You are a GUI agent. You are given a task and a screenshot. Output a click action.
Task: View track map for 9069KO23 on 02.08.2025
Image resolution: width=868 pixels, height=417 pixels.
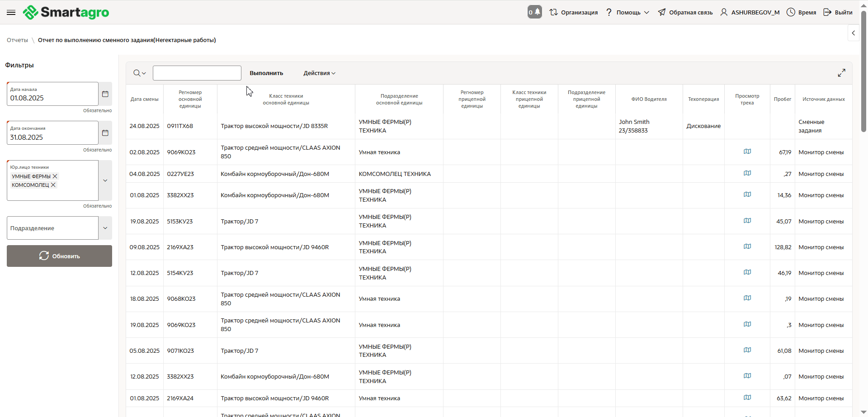(747, 152)
